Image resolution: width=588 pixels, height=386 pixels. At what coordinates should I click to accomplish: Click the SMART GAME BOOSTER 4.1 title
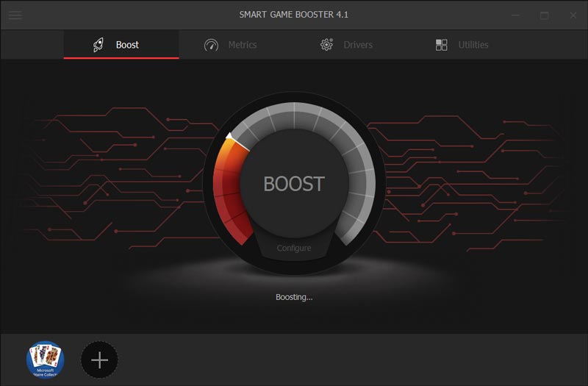[x=293, y=15]
